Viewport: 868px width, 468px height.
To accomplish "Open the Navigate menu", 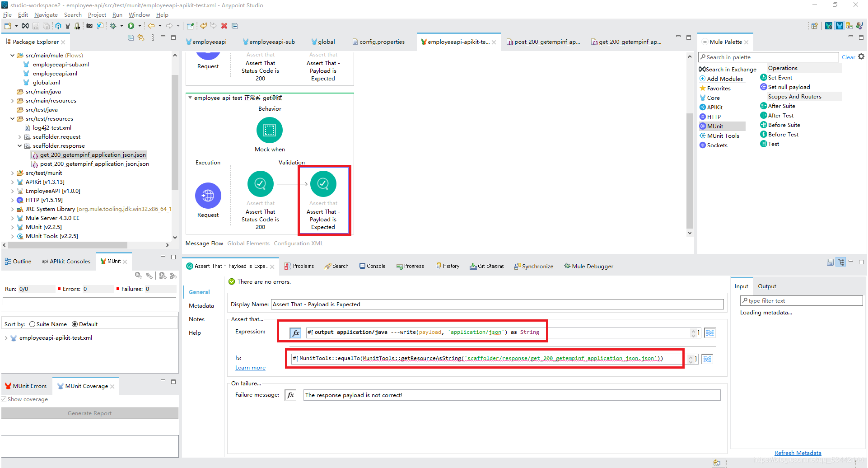I will [46, 15].
